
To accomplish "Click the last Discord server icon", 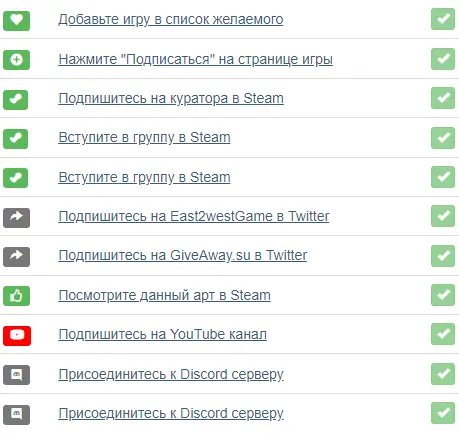I will point(16,415).
